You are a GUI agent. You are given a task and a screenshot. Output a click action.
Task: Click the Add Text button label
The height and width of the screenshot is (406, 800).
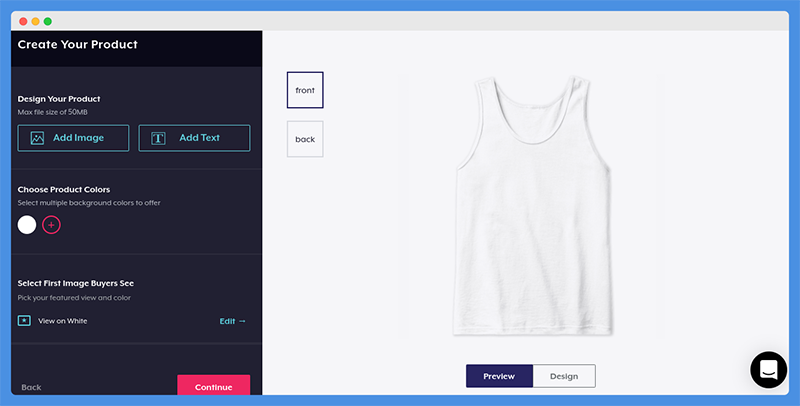pyautogui.click(x=199, y=138)
